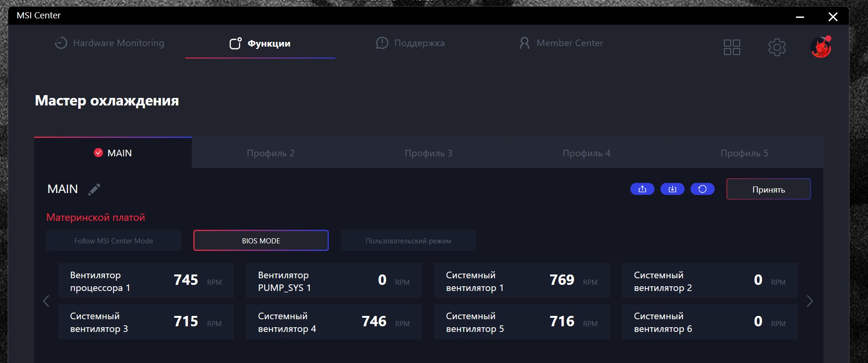This screenshot has width=868, height=363.
Task: Click the Материнской платой heading
Action: click(x=96, y=218)
